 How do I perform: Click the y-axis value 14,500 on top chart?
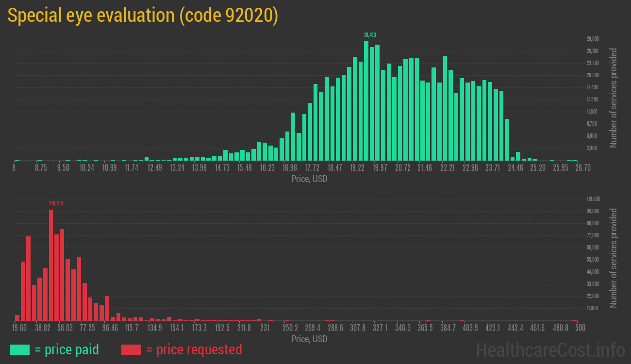(x=593, y=99)
